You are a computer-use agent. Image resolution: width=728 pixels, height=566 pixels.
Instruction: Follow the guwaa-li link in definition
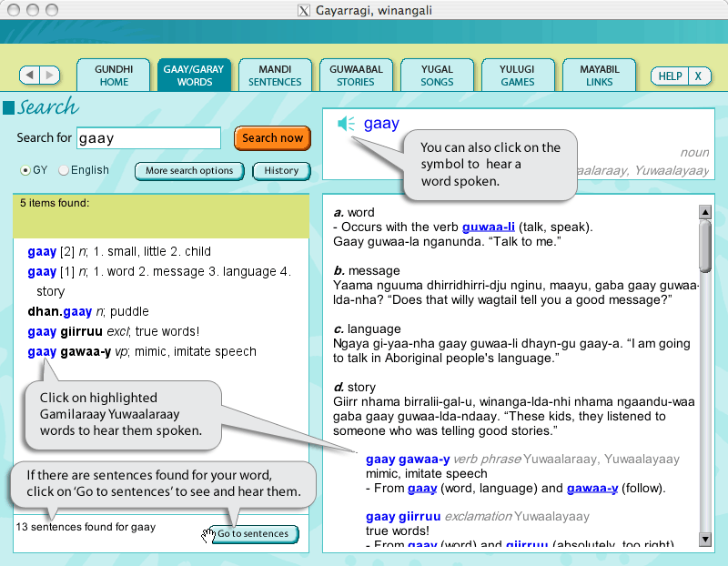[489, 227]
